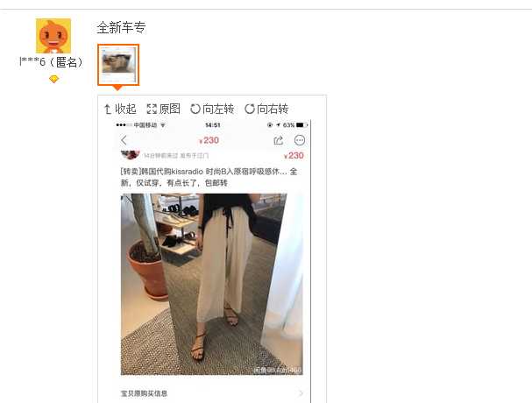532x403 pixels.
Task: Open the original image via 原图
Action: pos(163,109)
